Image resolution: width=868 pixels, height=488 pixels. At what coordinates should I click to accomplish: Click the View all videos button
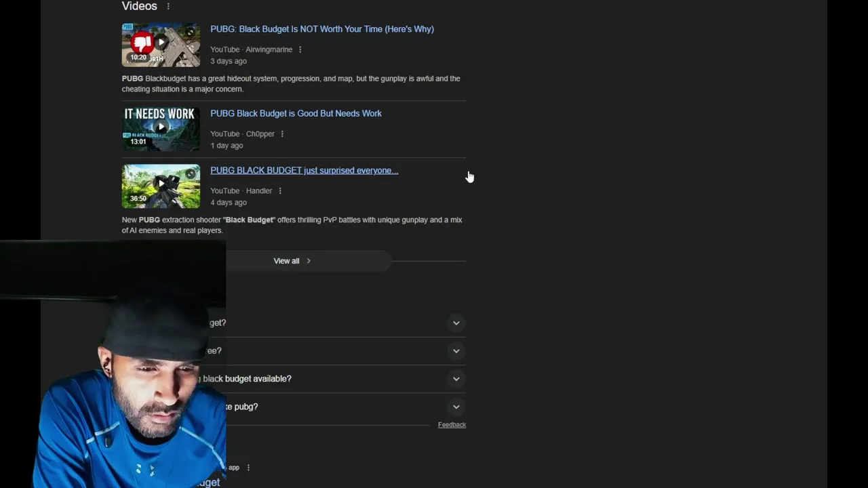click(292, 261)
